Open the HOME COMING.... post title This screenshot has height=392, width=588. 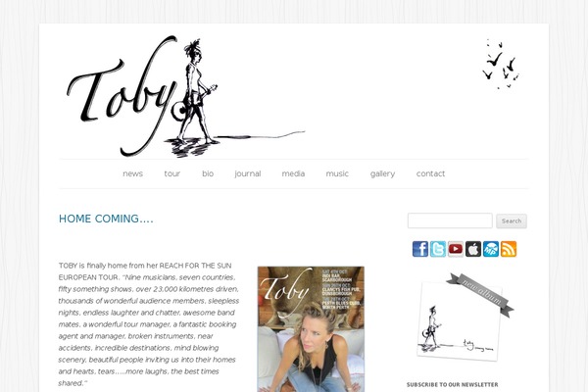[x=106, y=219]
